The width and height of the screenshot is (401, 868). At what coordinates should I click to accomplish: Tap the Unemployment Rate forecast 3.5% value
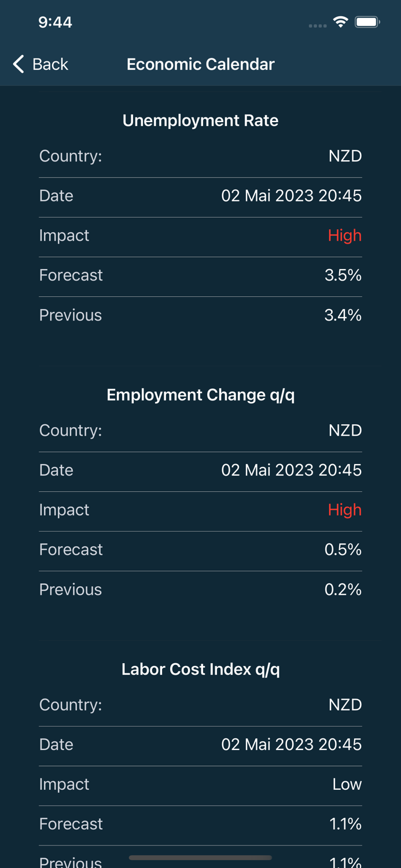[x=343, y=275]
